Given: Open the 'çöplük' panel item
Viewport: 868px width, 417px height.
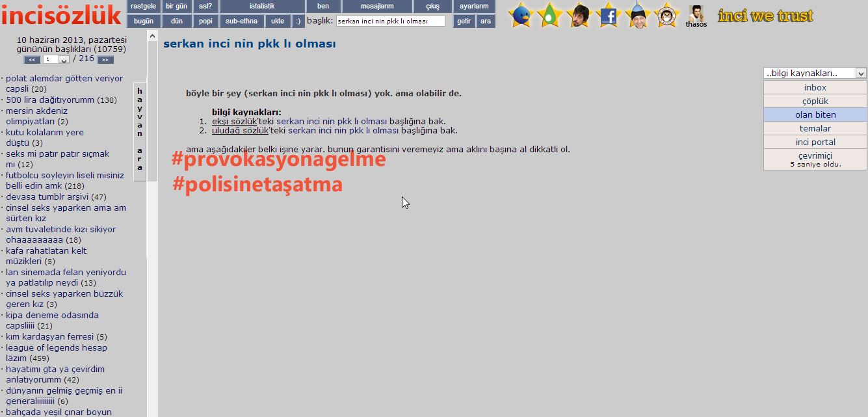Looking at the screenshot, I should [815, 101].
